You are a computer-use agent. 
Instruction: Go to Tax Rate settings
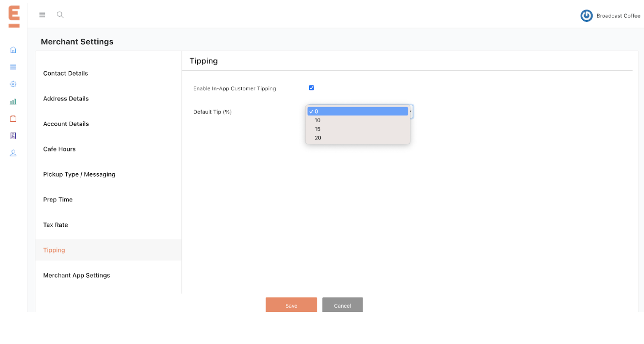click(56, 225)
